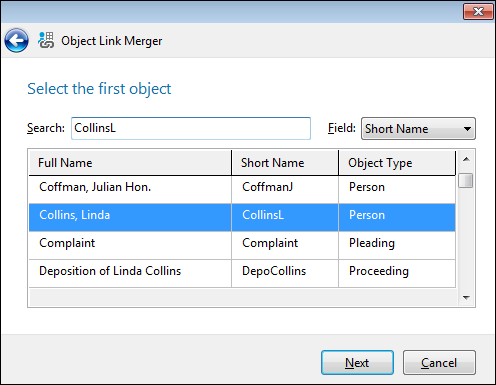Cancel the merger wizard

tap(439, 363)
